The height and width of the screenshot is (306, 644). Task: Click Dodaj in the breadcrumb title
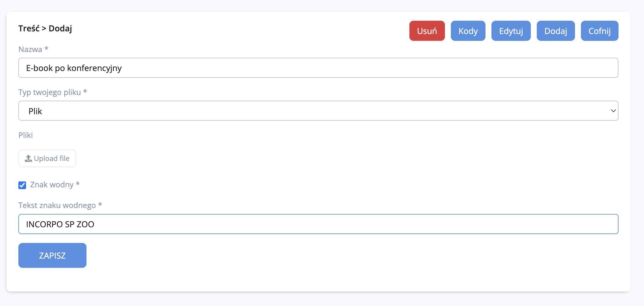click(60, 28)
